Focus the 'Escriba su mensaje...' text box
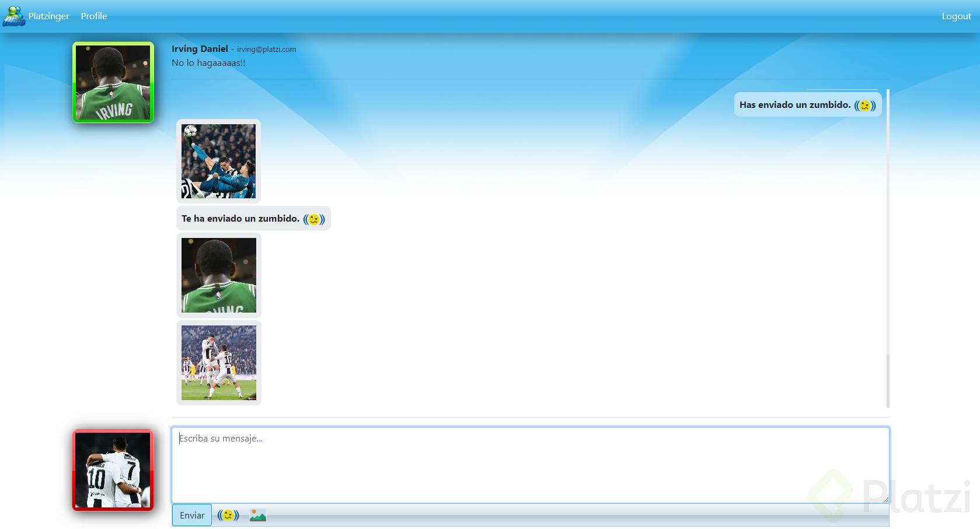Screen dimensions: 980x529 pyautogui.click(x=530, y=465)
